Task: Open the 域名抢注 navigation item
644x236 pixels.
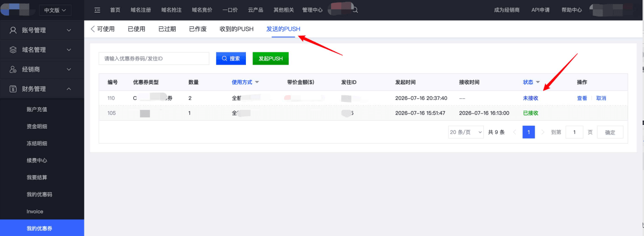Action: click(x=171, y=10)
